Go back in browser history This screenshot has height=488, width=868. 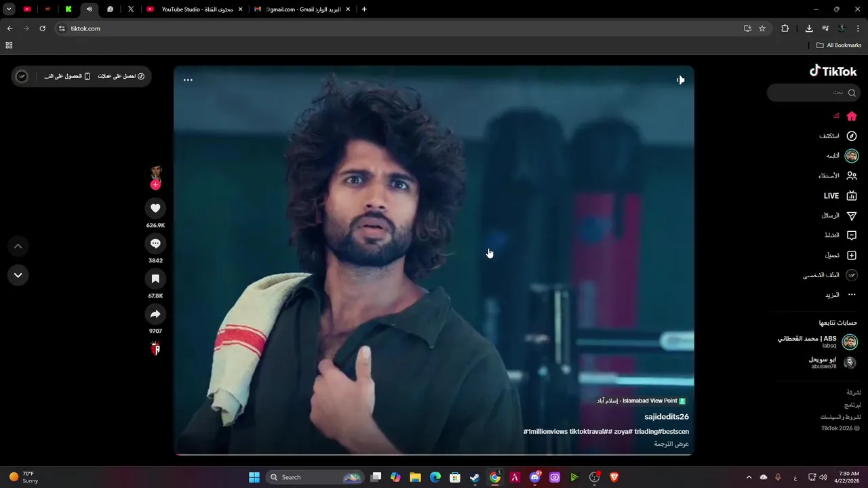pos(9,28)
